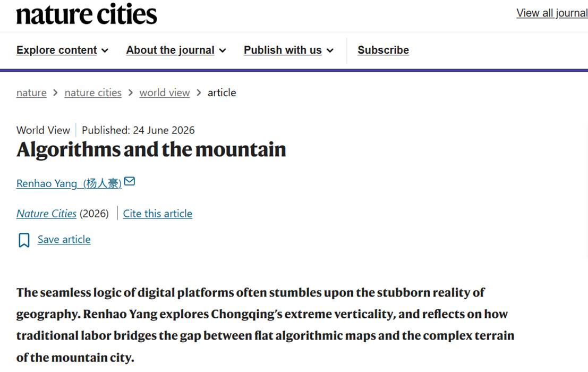Click the Subscribe link

pyautogui.click(x=384, y=50)
